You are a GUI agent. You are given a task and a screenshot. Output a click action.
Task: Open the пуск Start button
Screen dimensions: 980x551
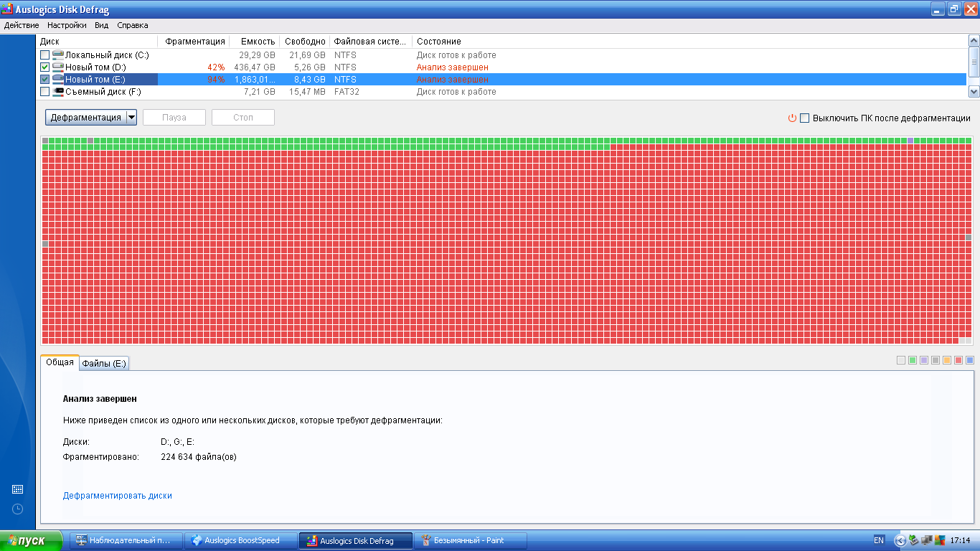click(x=32, y=540)
